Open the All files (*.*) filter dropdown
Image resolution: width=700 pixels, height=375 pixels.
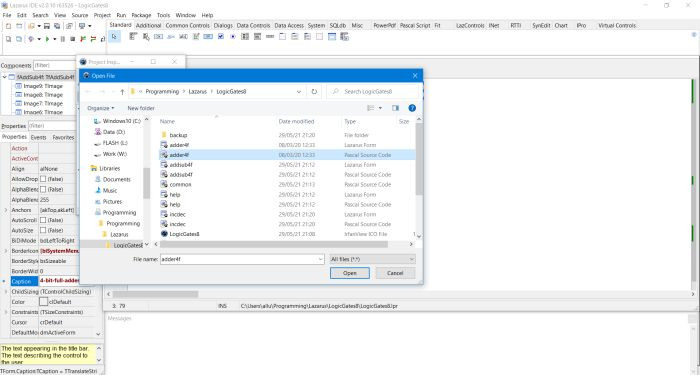pyautogui.click(x=372, y=259)
